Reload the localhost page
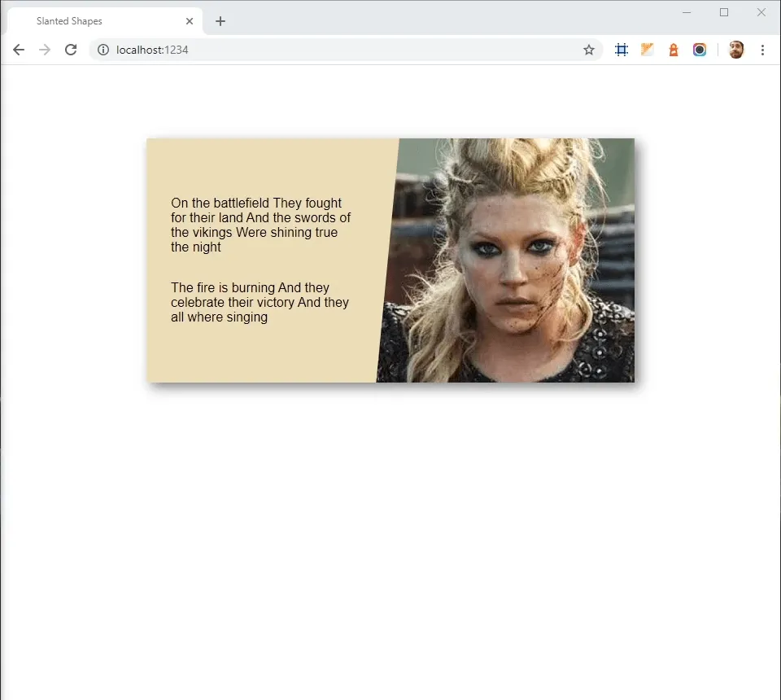This screenshot has height=700, width=781. [71, 50]
